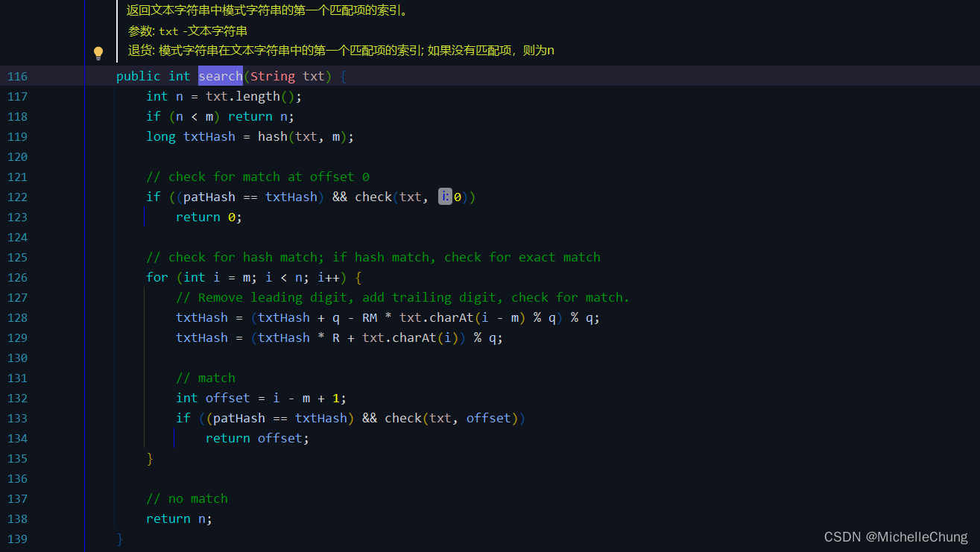Image resolution: width=980 pixels, height=552 pixels.
Task: Click the '// match' comment
Action: click(x=206, y=378)
